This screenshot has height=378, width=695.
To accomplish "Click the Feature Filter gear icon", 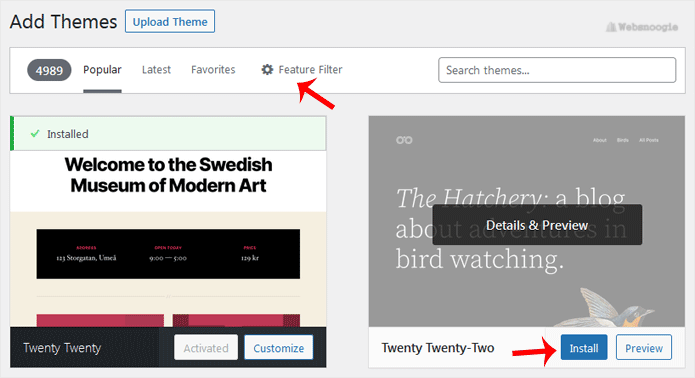I will 267,70.
